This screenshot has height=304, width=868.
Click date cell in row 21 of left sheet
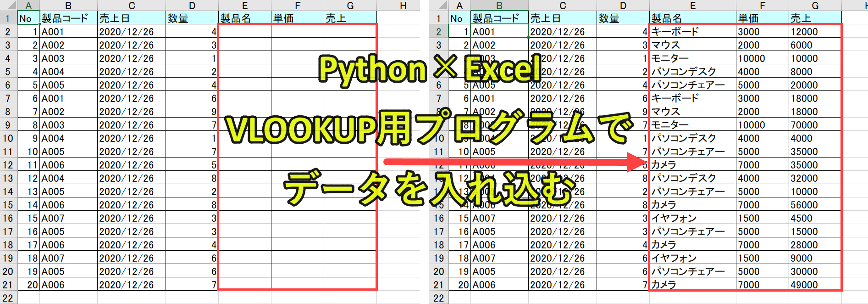132,285
